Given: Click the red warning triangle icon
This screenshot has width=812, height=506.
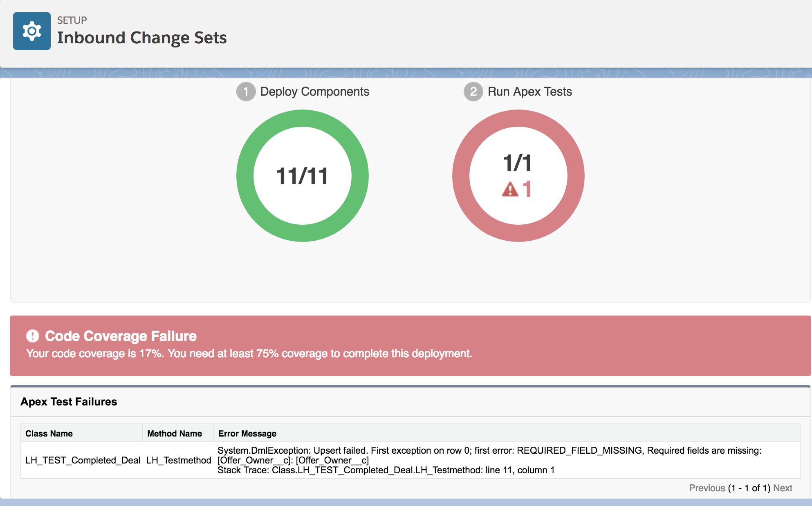Looking at the screenshot, I should tap(510, 190).
